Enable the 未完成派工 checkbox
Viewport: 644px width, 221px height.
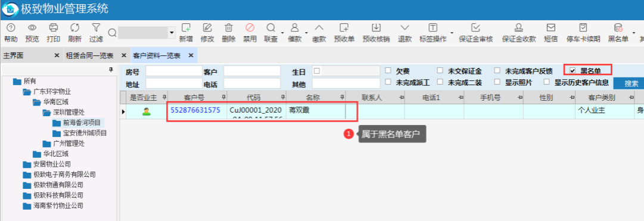point(388,82)
